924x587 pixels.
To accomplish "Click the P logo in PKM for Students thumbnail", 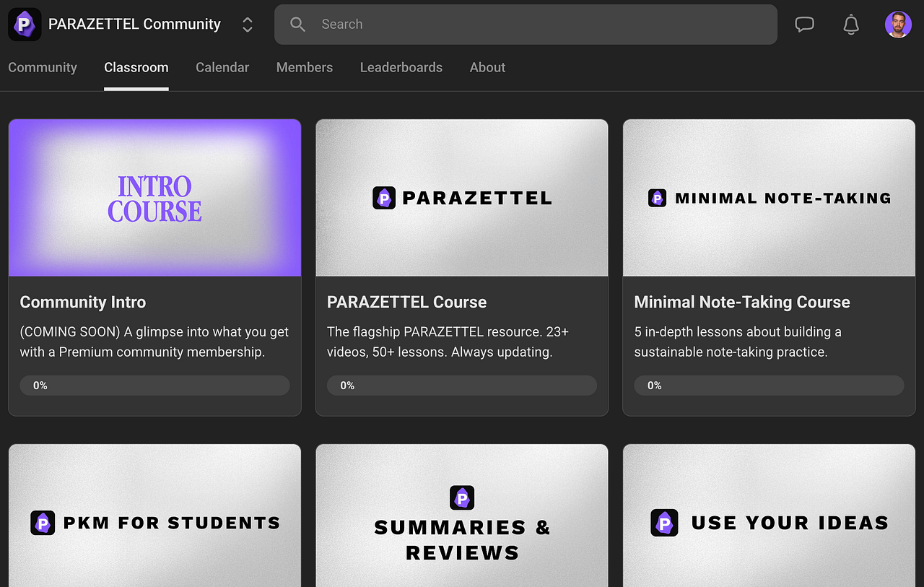I will 43,523.
